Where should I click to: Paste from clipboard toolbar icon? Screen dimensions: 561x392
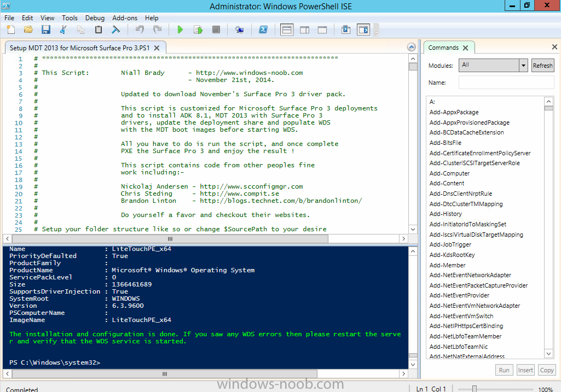99,30
